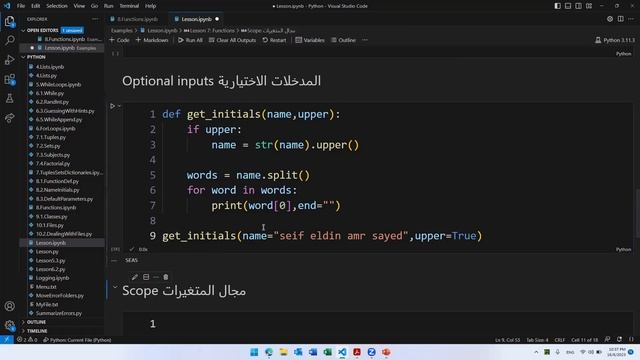Open the Testing flask view
640x360 pixels.
9,98
